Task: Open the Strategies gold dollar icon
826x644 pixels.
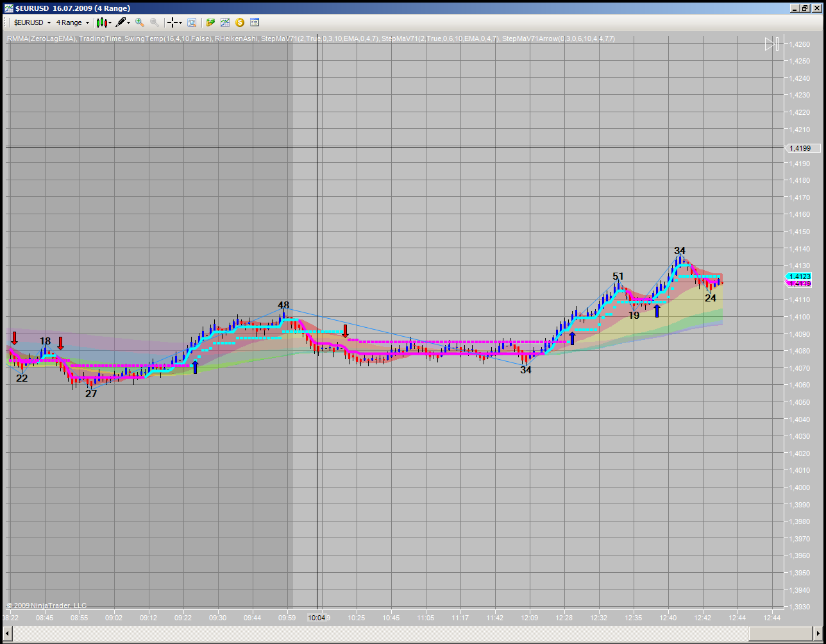Action: pyautogui.click(x=240, y=22)
